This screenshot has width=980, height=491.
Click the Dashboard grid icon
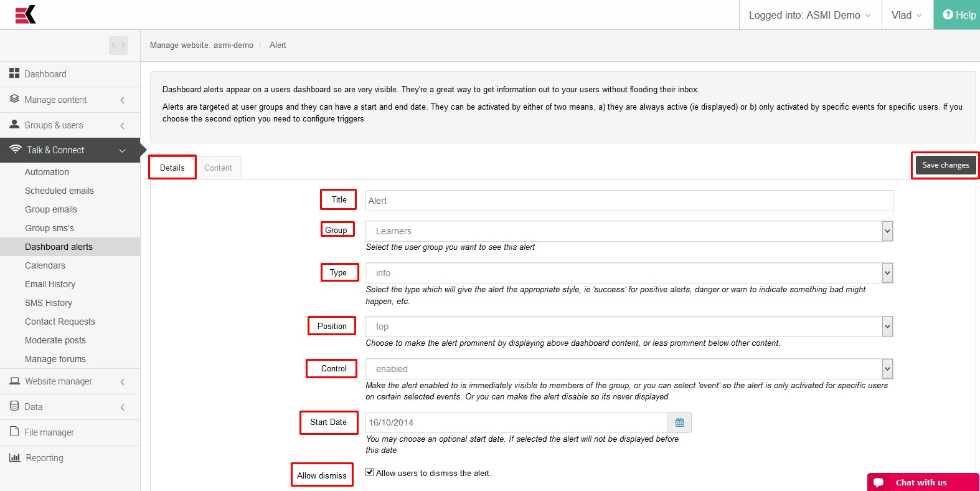(14, 74)
